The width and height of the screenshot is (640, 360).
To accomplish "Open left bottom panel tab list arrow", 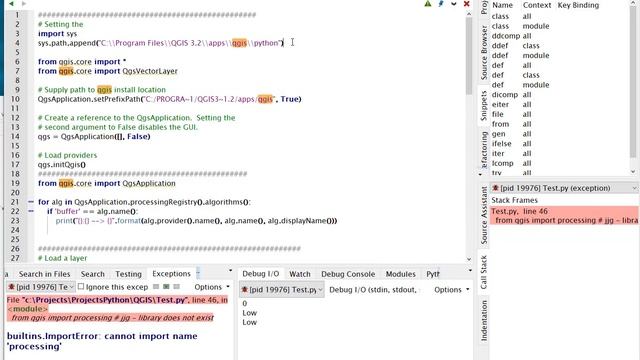I will coord(230,271).
